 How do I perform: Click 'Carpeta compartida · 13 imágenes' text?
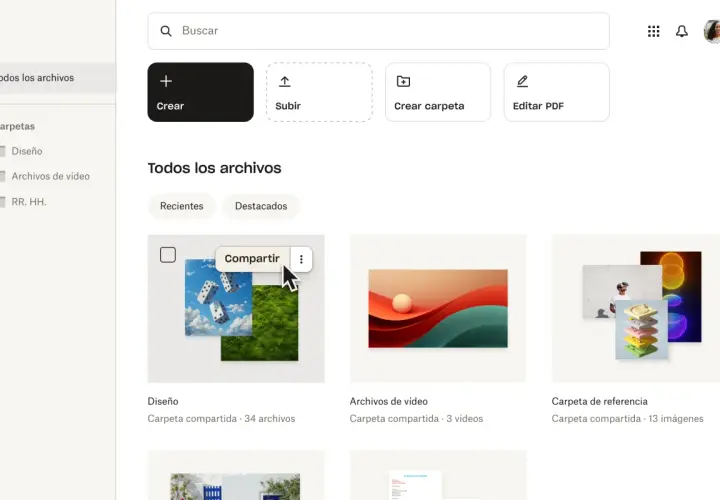627,419
